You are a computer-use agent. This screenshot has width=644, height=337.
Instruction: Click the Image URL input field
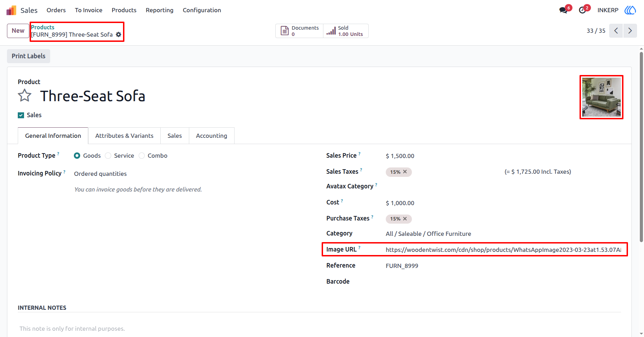[503, 250]
